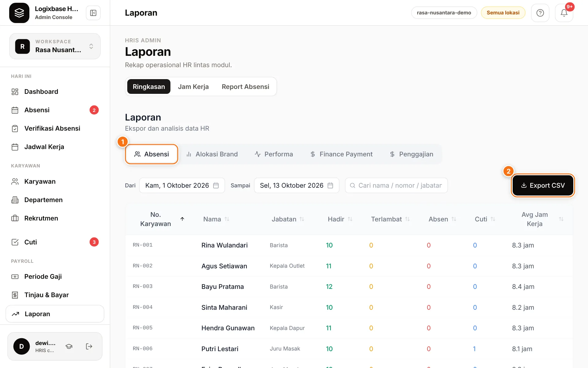
Task: Go to Dashboard in sidebar
Action: click(x=55, y=92)
